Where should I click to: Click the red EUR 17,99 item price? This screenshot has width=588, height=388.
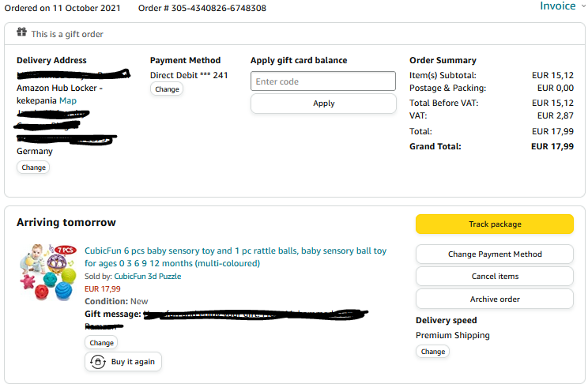point(103,289)
